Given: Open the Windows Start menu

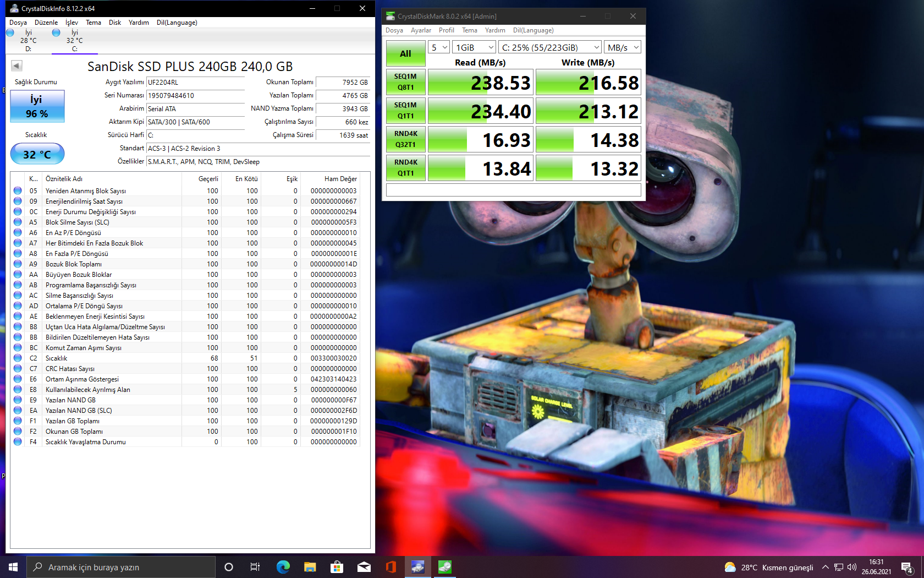Looking at the screenshot, I should [13, 567].
